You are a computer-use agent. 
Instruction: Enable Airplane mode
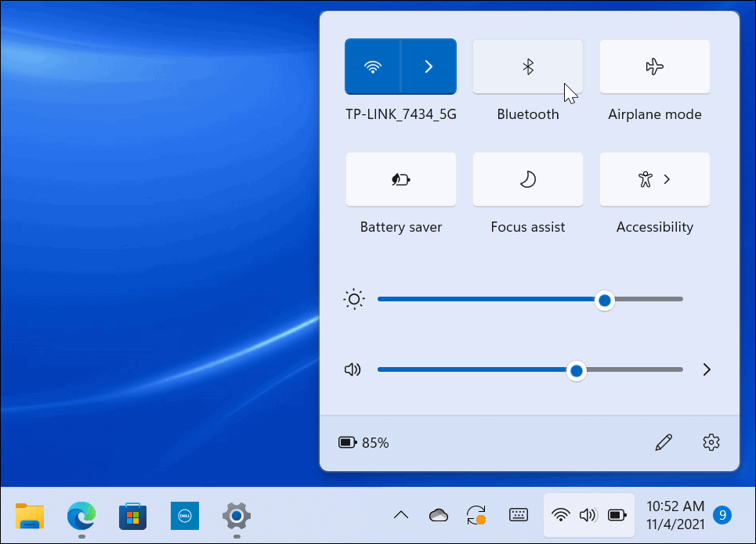coord(654,67)
